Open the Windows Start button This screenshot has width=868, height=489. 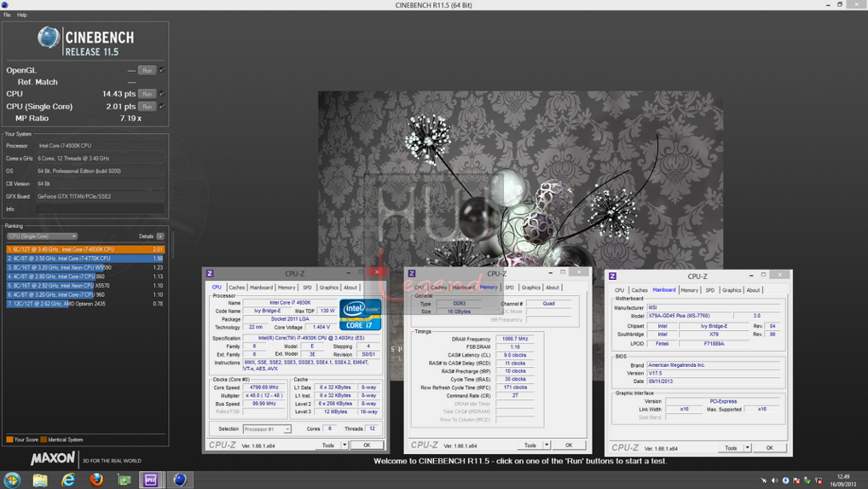[12, 480]
